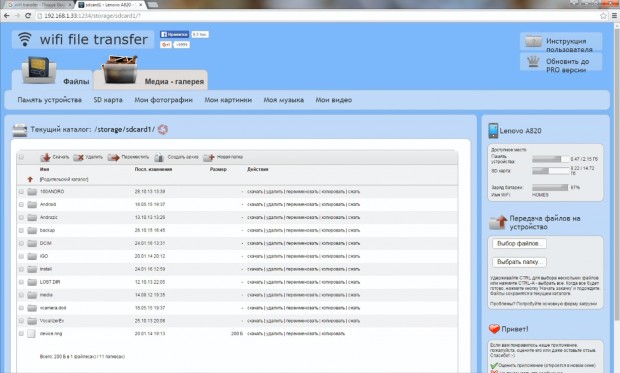Image resolution: width=620 pixels, height=373 pixels.
Task: Switch to the SD карта section
Action: (108, 100)
